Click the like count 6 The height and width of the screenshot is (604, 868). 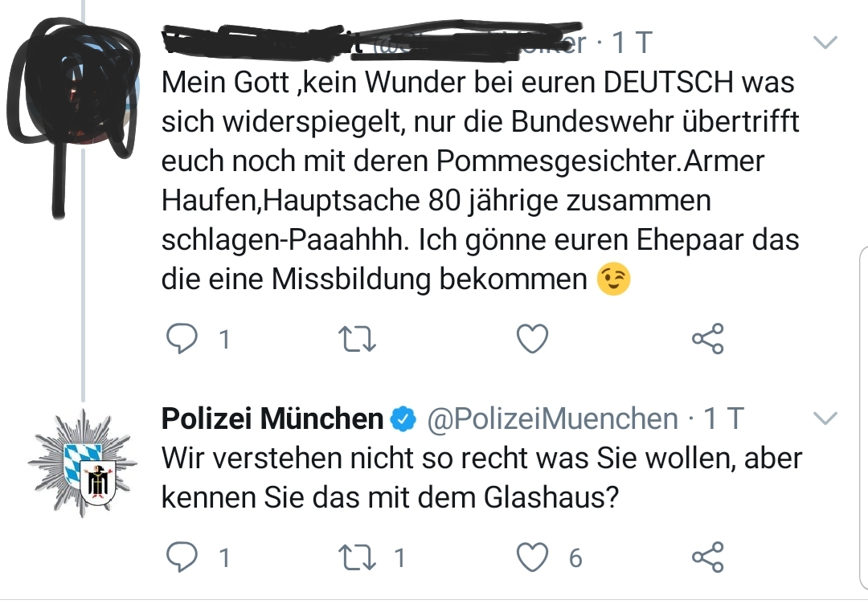tap(575, 557)
